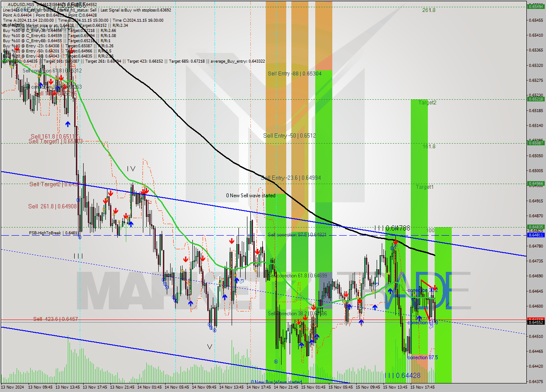Click the '15 Nov 17:45' time label
Screen dimensions: 546x392
(423, 387)
